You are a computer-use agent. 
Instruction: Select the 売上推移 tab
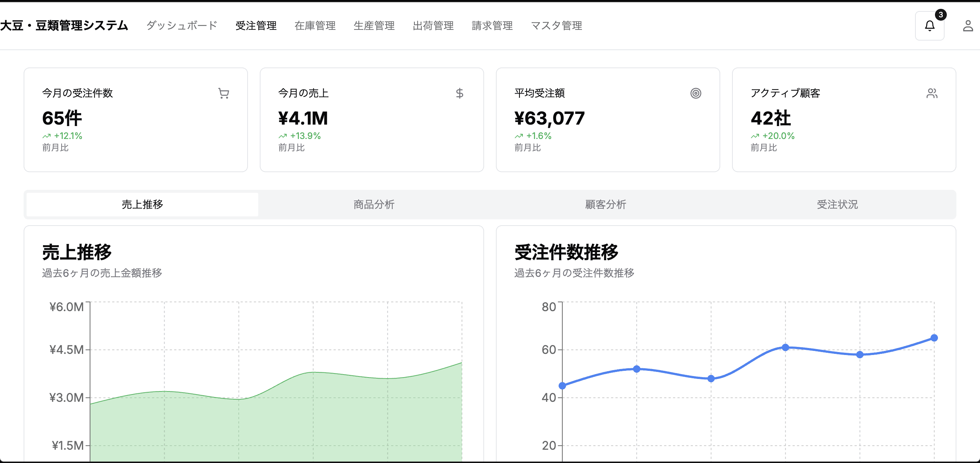click(x=142, y=205)
